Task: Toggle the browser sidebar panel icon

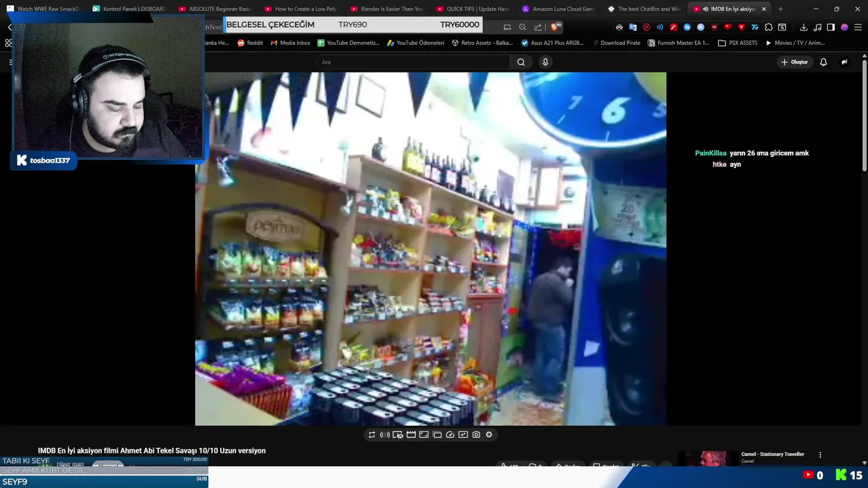Action: [831, 27]
